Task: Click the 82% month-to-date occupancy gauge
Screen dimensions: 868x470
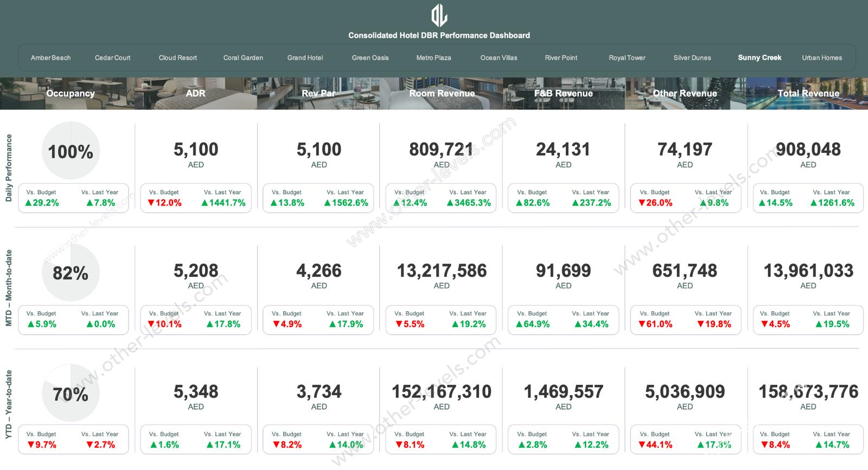Action: (x=71, y=272)
